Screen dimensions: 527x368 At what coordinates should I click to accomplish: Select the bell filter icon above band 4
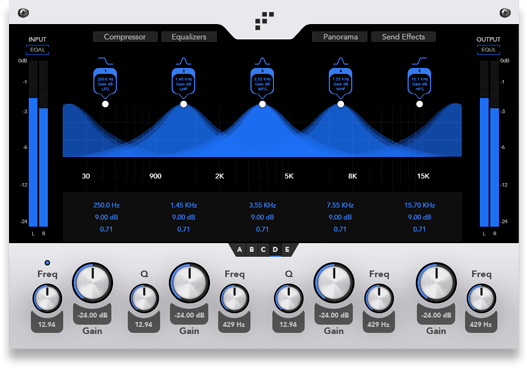click(340, 61)
